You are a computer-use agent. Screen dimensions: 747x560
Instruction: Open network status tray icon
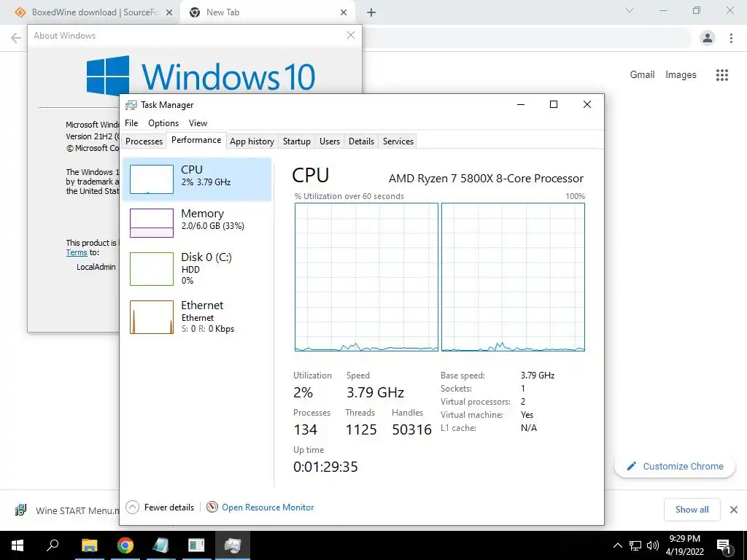(635, 545)
